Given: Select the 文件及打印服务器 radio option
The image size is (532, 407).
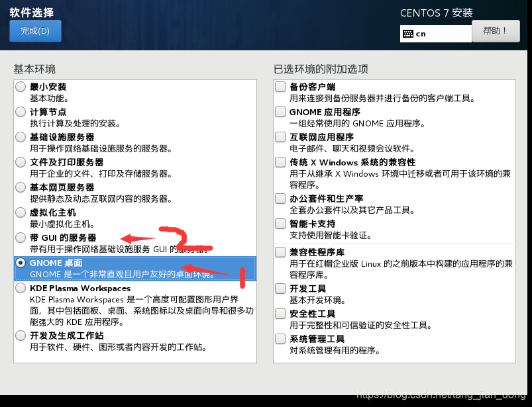Looking at the screenshot, I should click(21, 162).
